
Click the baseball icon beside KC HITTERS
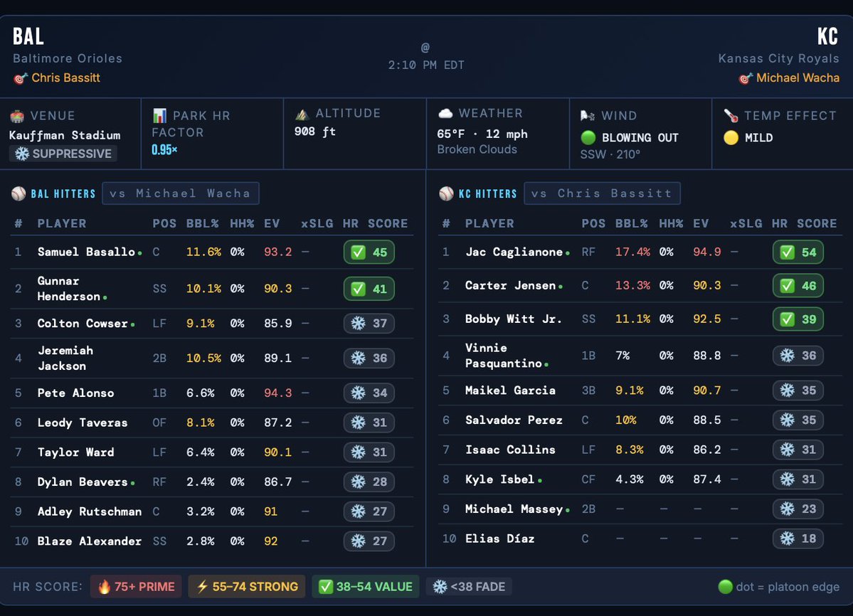[446, 193]
